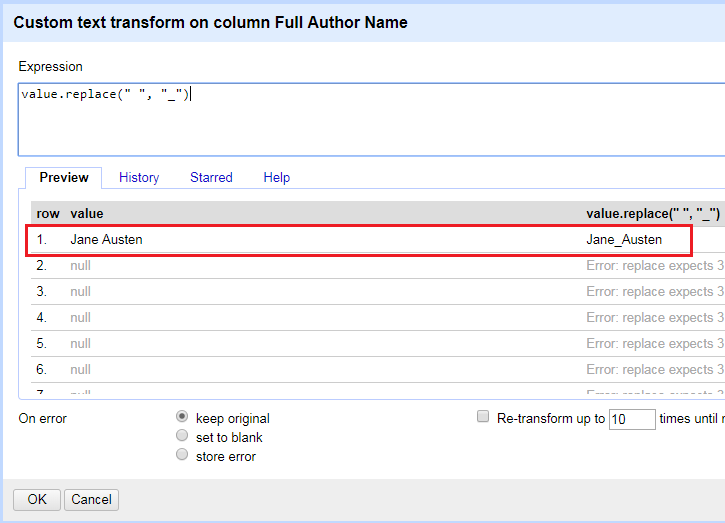
Task: Click the 'value' column header in preview
Action: point(87,214)
